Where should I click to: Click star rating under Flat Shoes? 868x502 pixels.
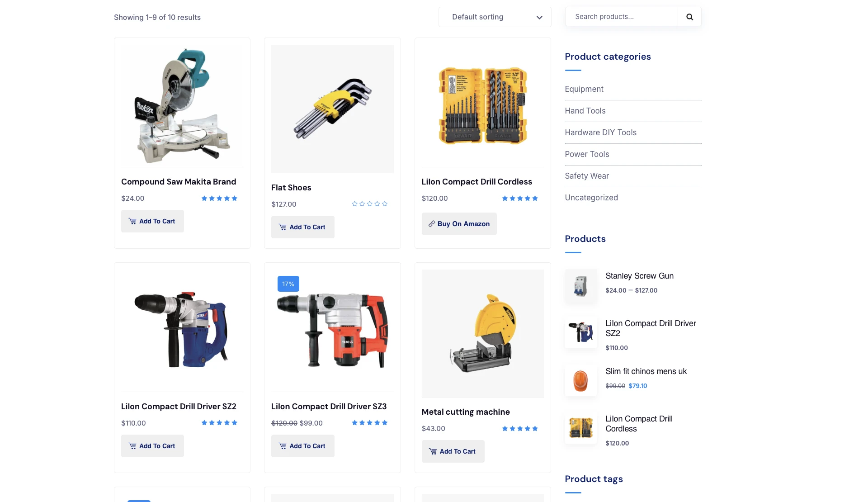tap(369, 204)
